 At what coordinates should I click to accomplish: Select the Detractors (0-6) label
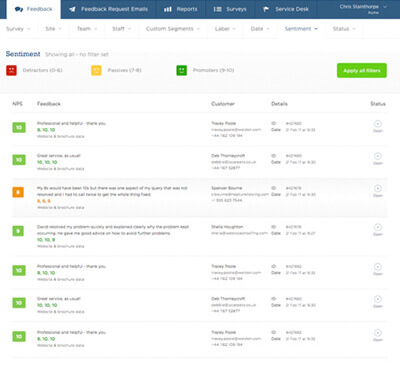(x=42, y=70)
